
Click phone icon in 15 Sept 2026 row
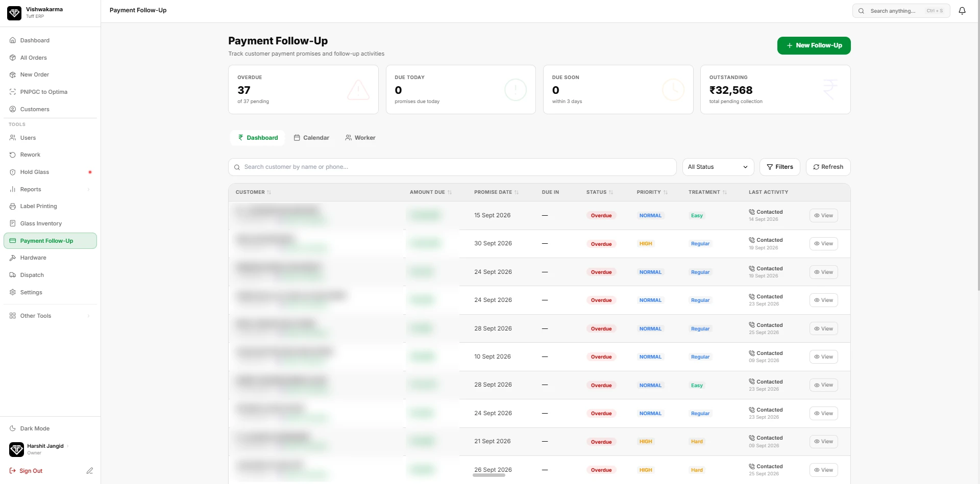752,212
